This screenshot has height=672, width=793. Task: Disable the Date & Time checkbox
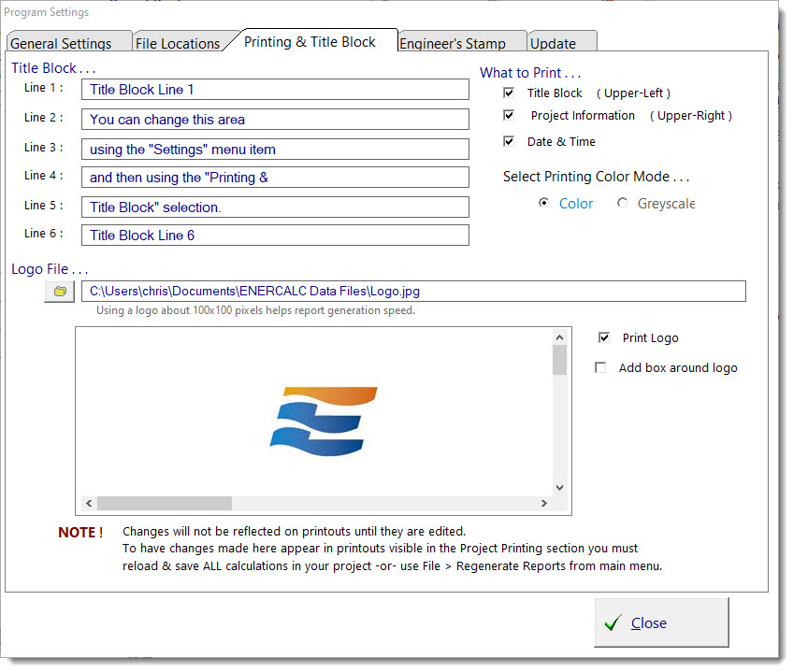(x=509, y=142)
